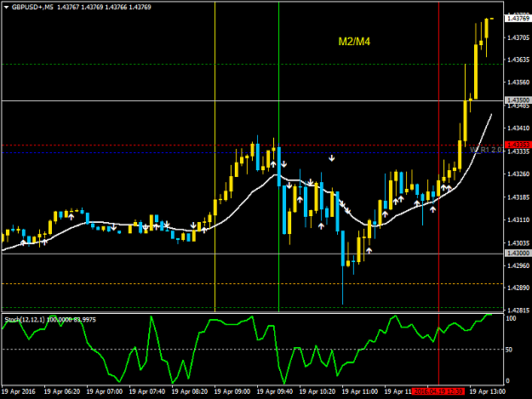Click the 1.42960 price scale value
The height and width of the screenshot is (399, 532).
518,265
